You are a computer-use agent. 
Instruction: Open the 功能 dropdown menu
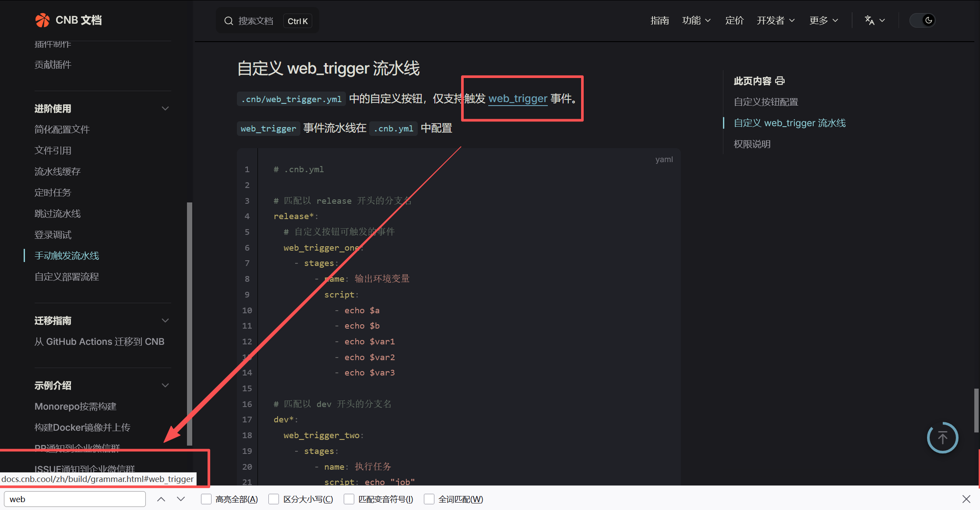pos(696,20)
